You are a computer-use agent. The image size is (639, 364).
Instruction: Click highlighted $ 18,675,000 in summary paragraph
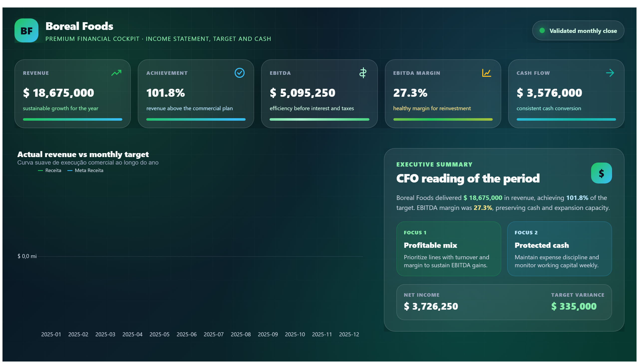(x=482, y=198)
